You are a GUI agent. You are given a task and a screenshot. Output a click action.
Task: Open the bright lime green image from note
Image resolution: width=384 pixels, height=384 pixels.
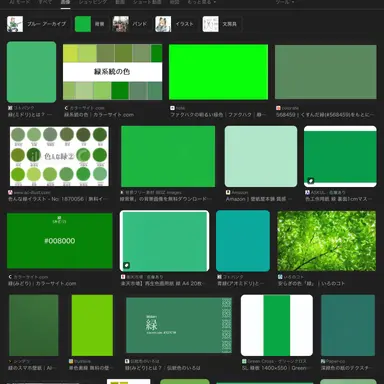pos(218,72)
